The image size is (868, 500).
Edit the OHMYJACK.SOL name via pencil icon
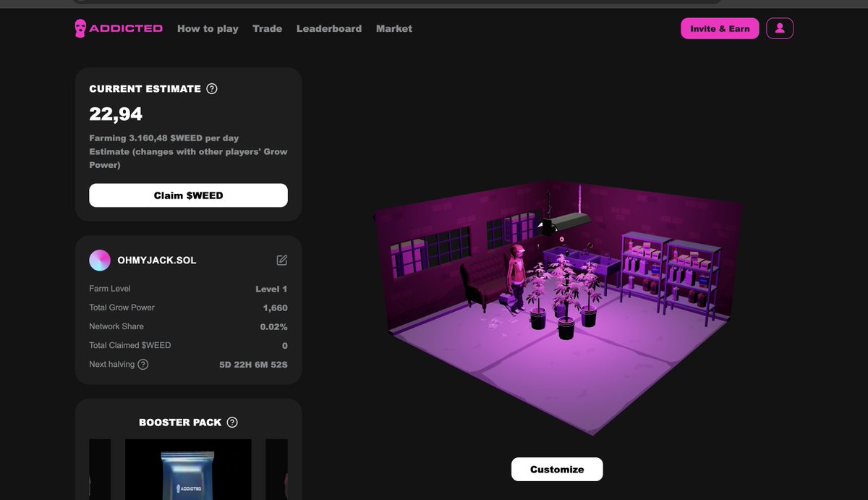(282, 260)
